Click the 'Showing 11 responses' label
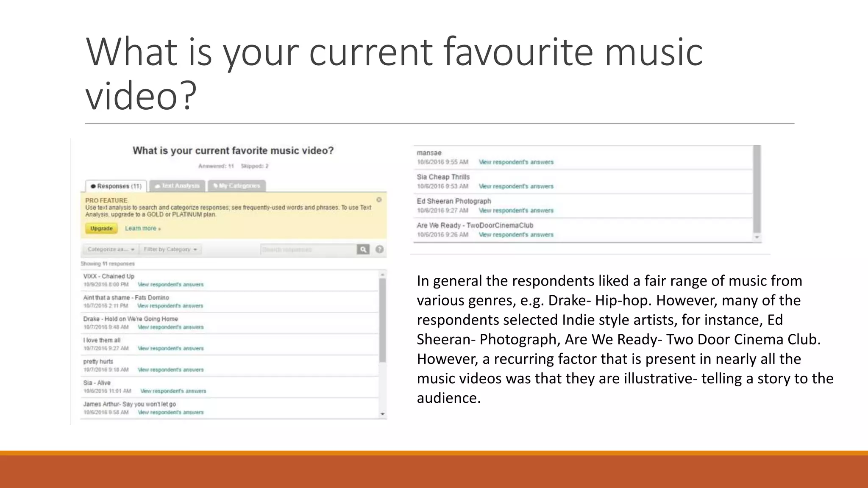This screenshot has height=488, width=868. pyautogui.click(x=108, y=263)
